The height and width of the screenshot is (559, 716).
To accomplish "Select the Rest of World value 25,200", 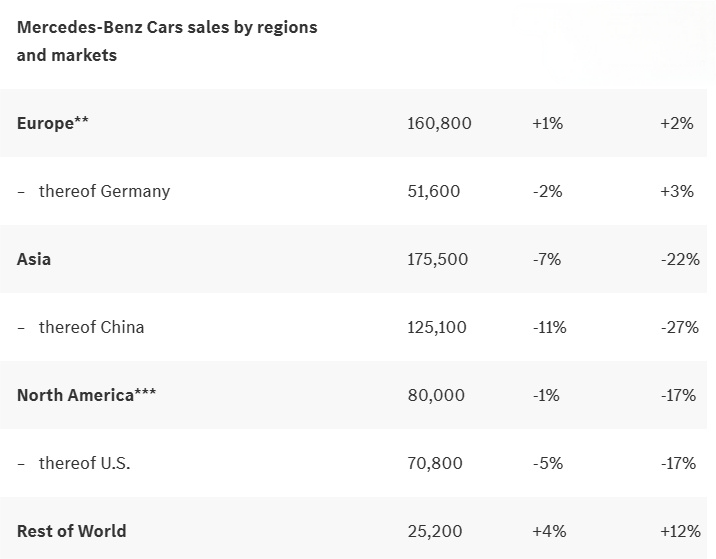I will (x=434, y=530).
